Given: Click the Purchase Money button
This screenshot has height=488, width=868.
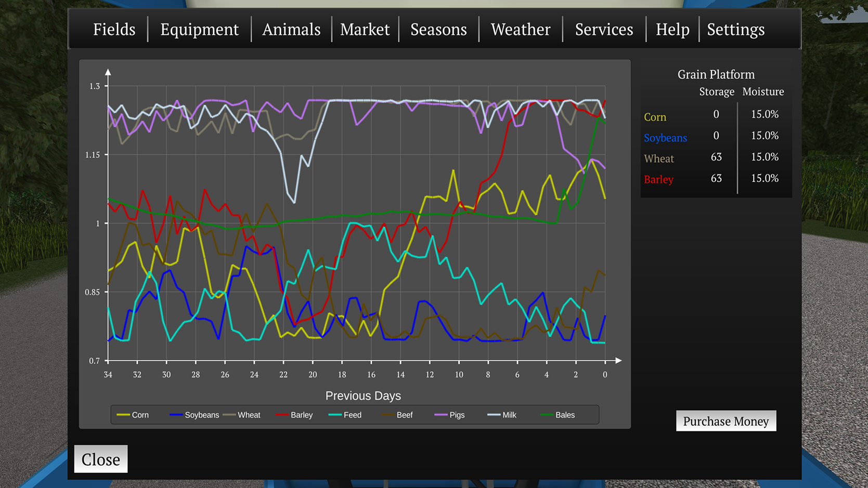Looking at the screenshot, I should tap(726, 421).
